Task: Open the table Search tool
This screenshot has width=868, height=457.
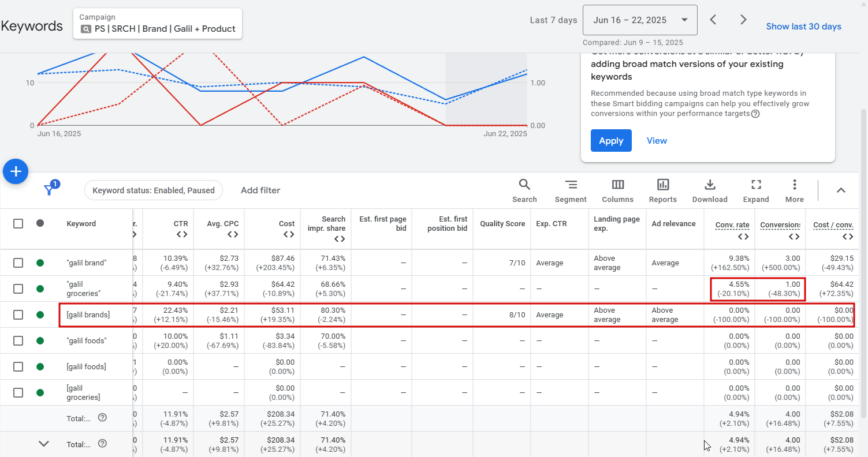Action: pos(524,190)
